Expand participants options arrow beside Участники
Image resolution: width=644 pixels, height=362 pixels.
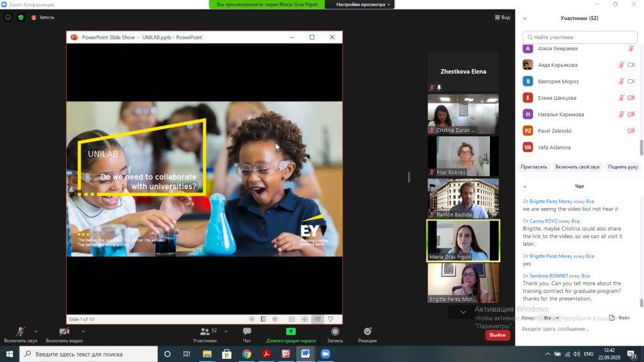click(226, 332)
